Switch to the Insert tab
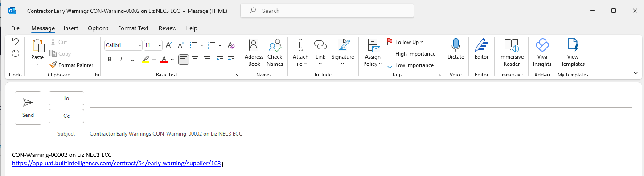Image resolution: width=644 pixels, height=176 pixels. [71, 28]
